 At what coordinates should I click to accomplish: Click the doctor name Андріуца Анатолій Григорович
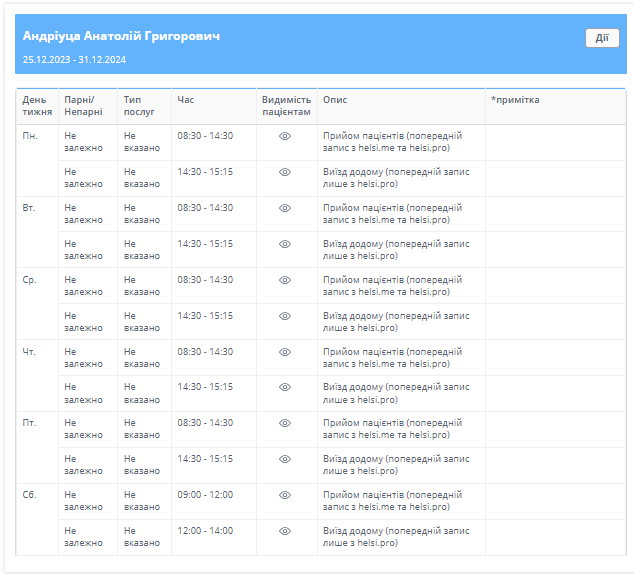[121, 36]
